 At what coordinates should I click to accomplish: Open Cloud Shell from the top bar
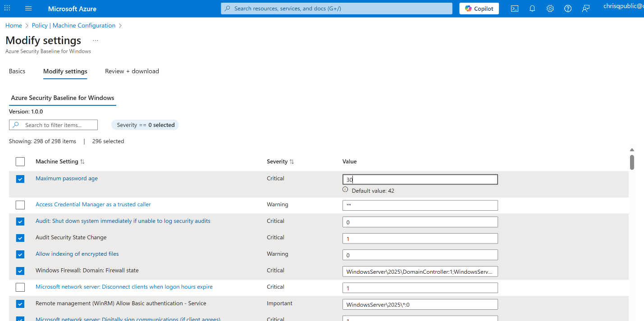tap(514, 8)
